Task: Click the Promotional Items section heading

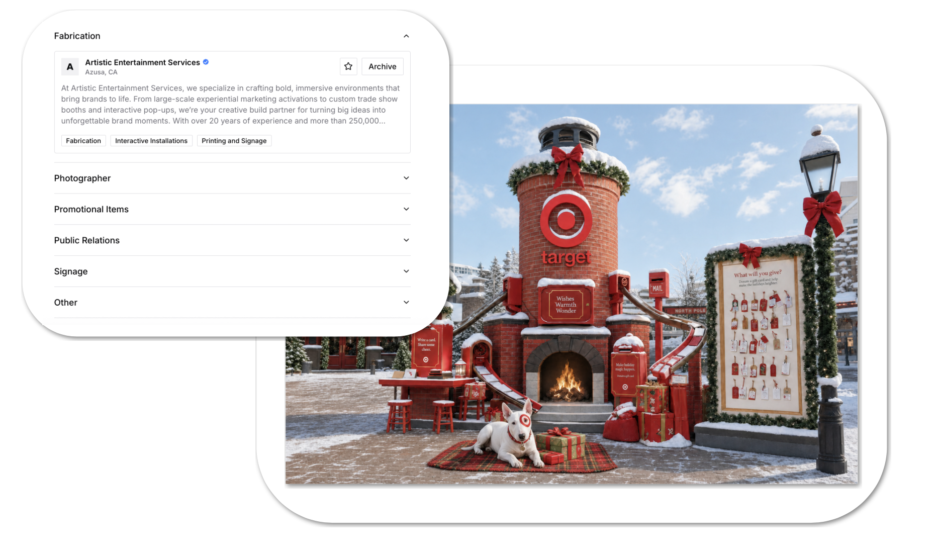Action: pyautogui.click(x=91, y=209)
